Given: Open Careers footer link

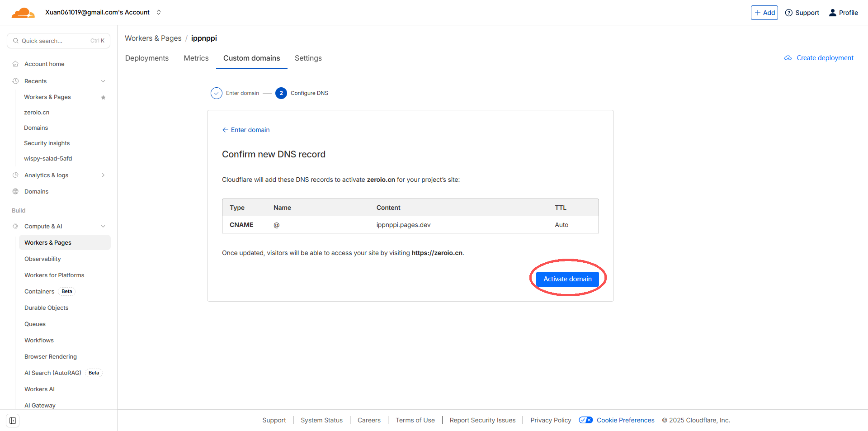Looking at the screenshot, I should coord(369,420).
